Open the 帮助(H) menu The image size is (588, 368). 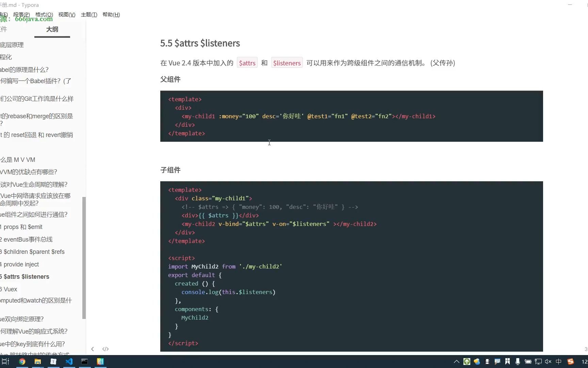[111, 15]
